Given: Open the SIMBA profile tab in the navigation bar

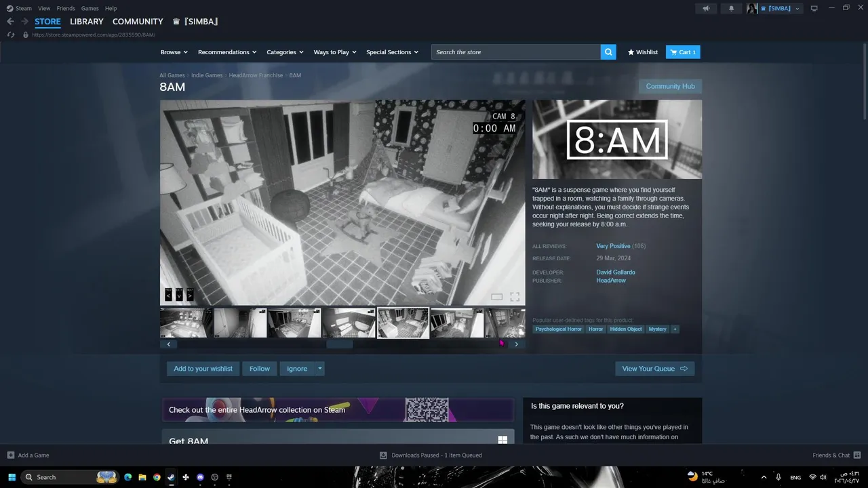Looking at the screenshot, I should (195, 22).
